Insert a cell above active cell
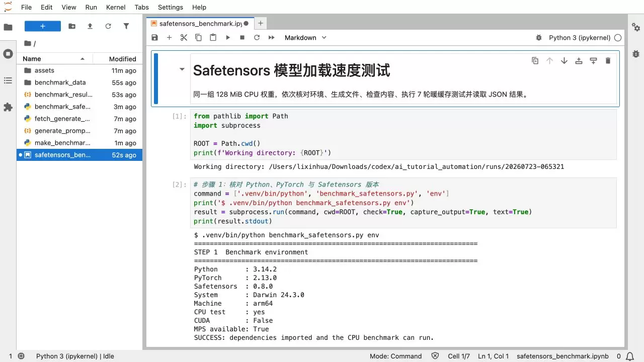644x362 pixels. click(x=579, y=61)
